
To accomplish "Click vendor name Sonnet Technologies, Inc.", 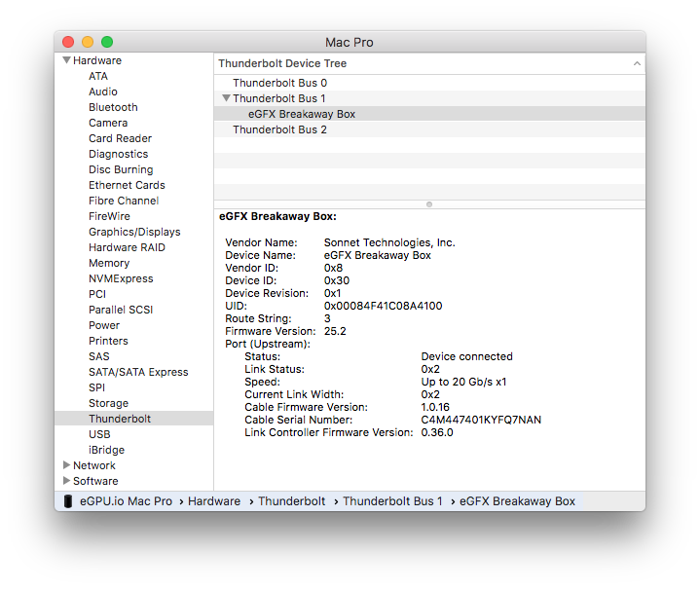I will [x=389, y=242].
